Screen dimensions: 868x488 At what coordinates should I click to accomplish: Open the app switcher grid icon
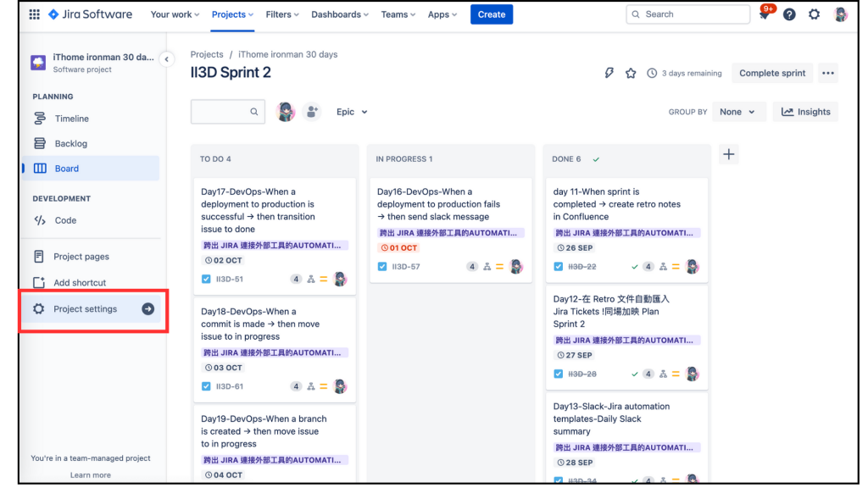pyautogui.click(x=34, y=14)
